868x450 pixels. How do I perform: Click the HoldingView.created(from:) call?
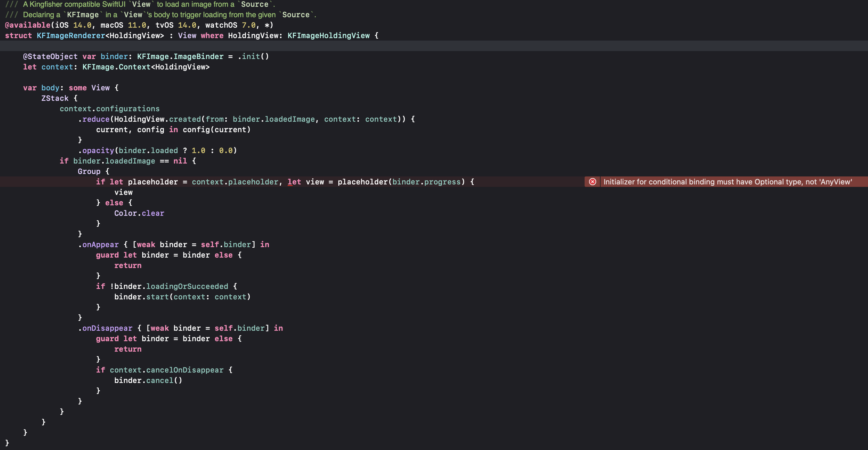(x=157, y=119)
